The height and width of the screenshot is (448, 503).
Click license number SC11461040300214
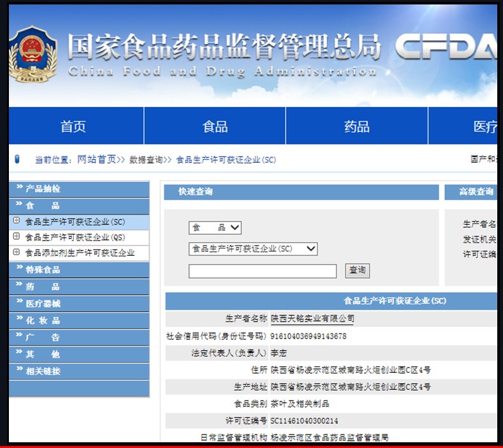pyautogui.click(x=304, y=421)
